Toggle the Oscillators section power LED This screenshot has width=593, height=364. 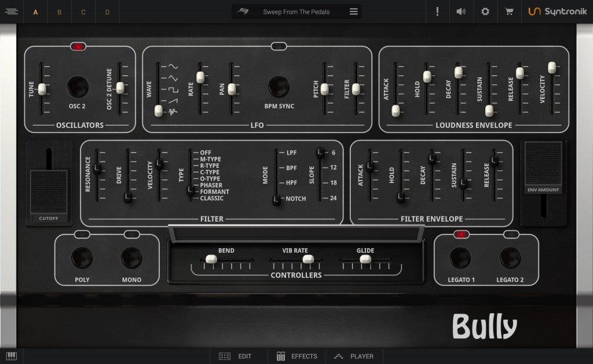(78, 47)
